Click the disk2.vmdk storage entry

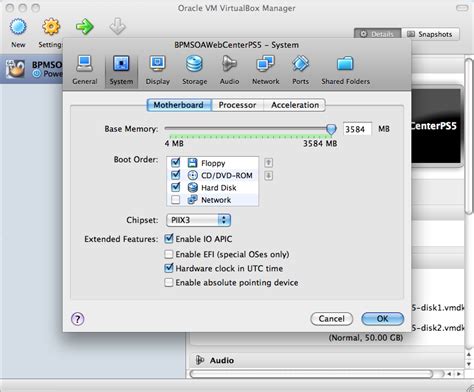[x=438, y=328]
